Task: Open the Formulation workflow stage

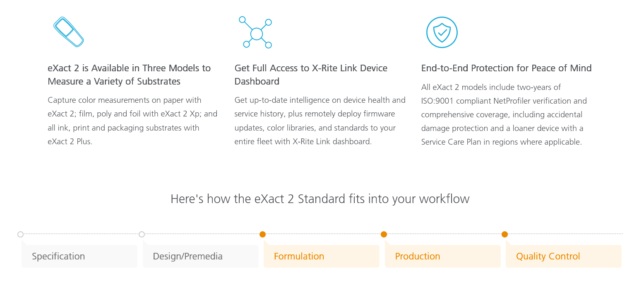Action: point(322,256)
